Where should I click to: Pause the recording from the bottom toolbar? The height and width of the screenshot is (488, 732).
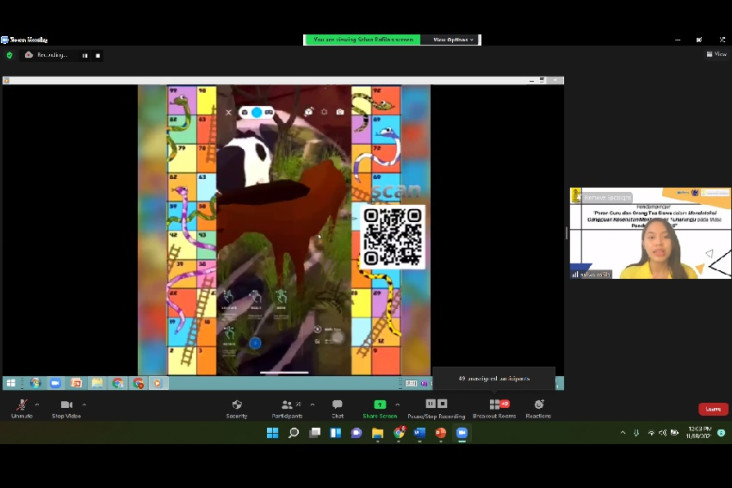point(430,403)
